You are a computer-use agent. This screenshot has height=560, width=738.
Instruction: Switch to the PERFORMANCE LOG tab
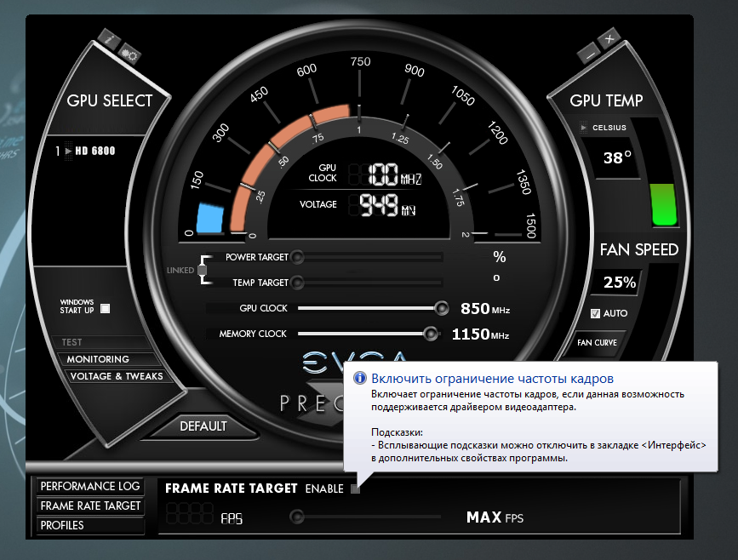(90, 486)
